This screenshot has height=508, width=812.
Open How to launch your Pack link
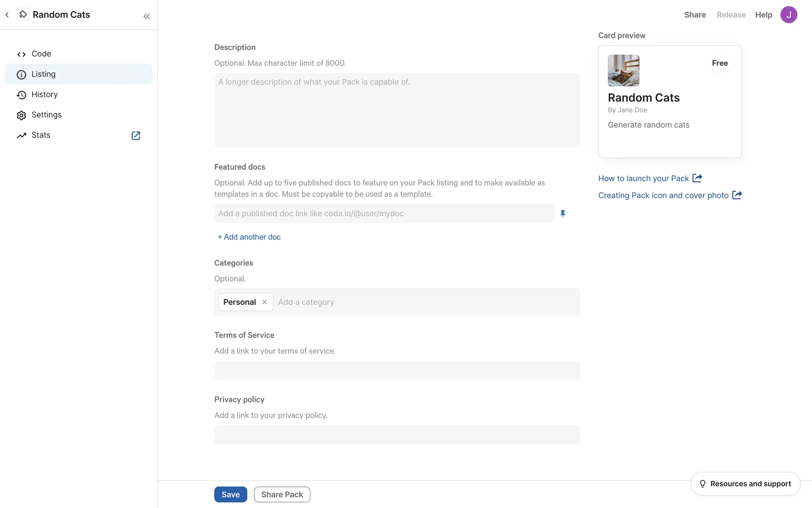tap(643, 178)
